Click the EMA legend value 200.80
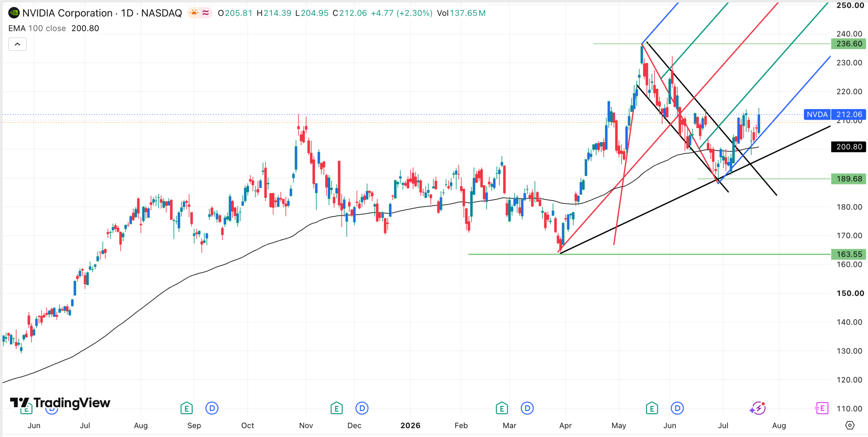Screen dimensions: 868x437 point(85,28)
